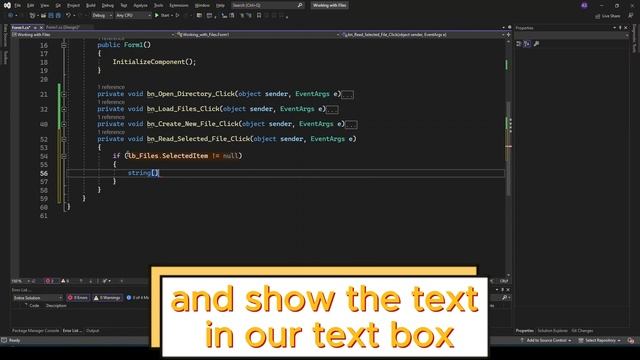
Task: Open Entire Solution scope dropdown
Action: point(37,298)
